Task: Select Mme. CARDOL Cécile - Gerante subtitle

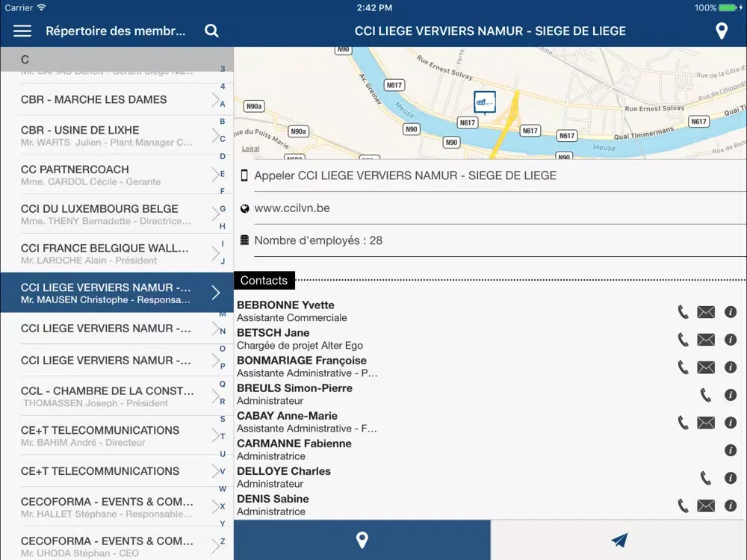Action: [90, 182]
